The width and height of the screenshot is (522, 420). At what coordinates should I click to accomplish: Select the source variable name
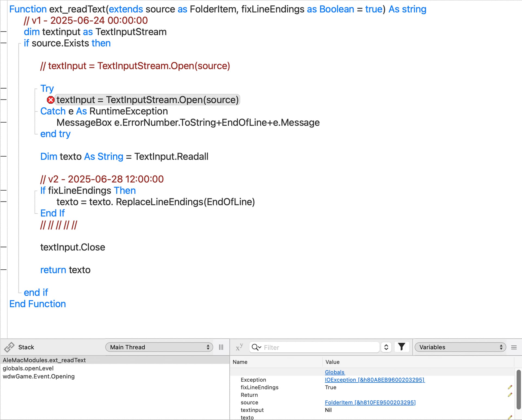point(249,402)
